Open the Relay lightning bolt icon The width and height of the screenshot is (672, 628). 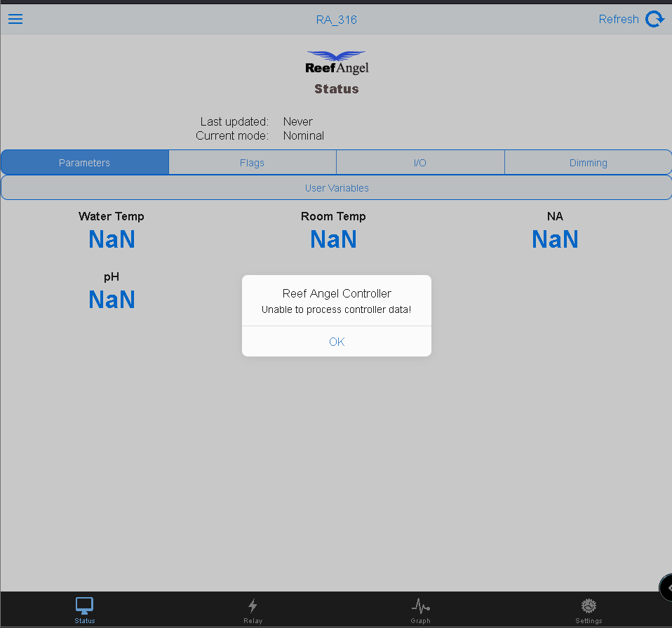(x=253, y=606)
